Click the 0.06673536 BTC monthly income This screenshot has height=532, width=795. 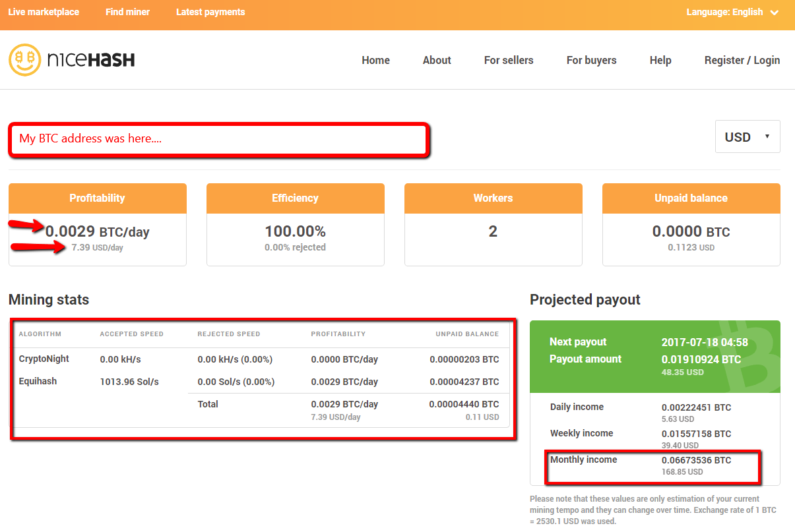[x=697, y=460]
